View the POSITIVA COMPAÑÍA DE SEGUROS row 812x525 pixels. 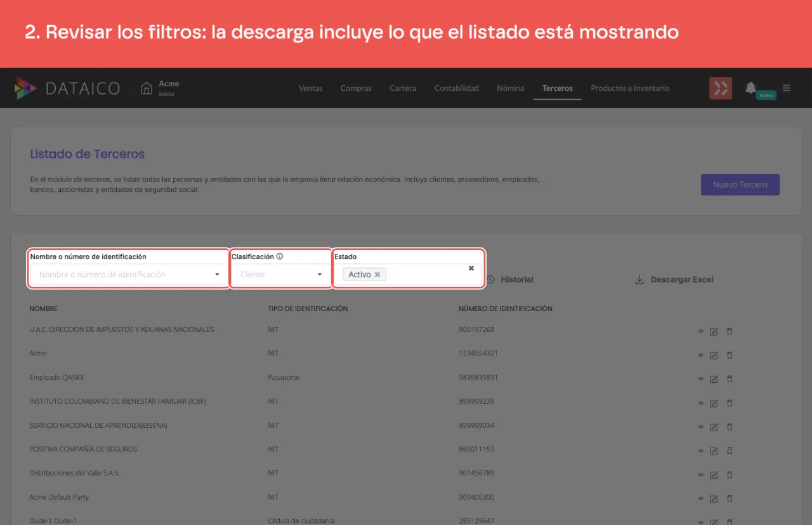tap(701, 451)
